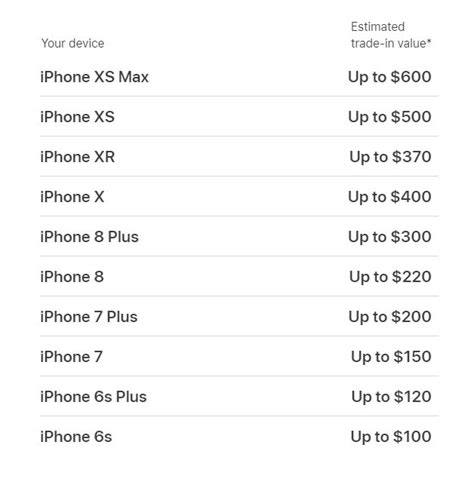This screenshot has height=491, width=474.
Task: Click the Estimated trade-in value column header
Action: point(391,35)
